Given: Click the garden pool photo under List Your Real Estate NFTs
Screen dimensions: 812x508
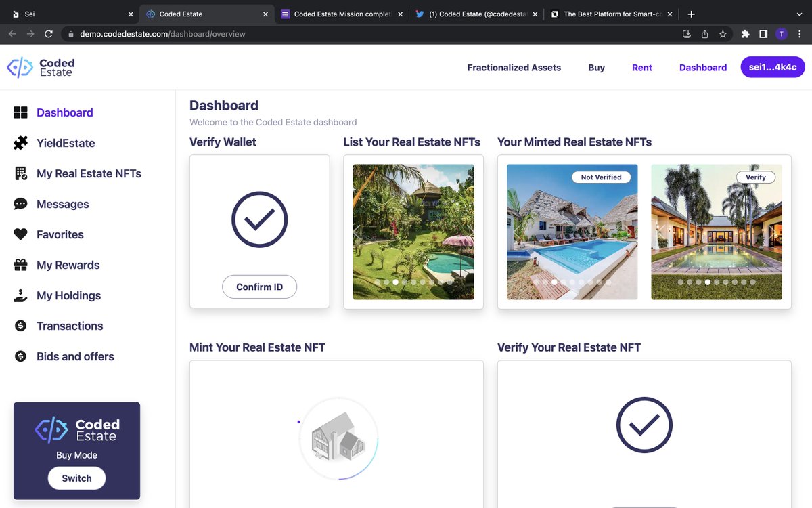Looking at the screenshot, I should pyautogui.click(x=413, y=232).
